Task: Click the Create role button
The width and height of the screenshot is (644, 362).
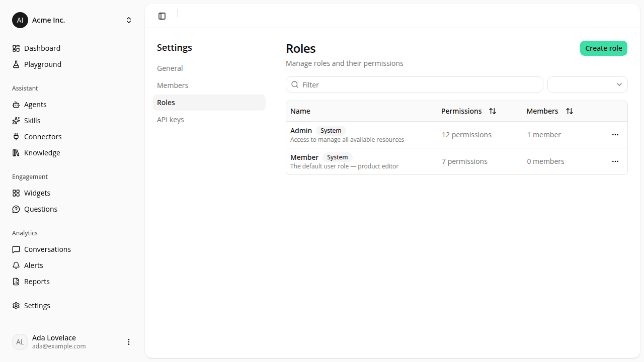Action: [x=604, y=48]
